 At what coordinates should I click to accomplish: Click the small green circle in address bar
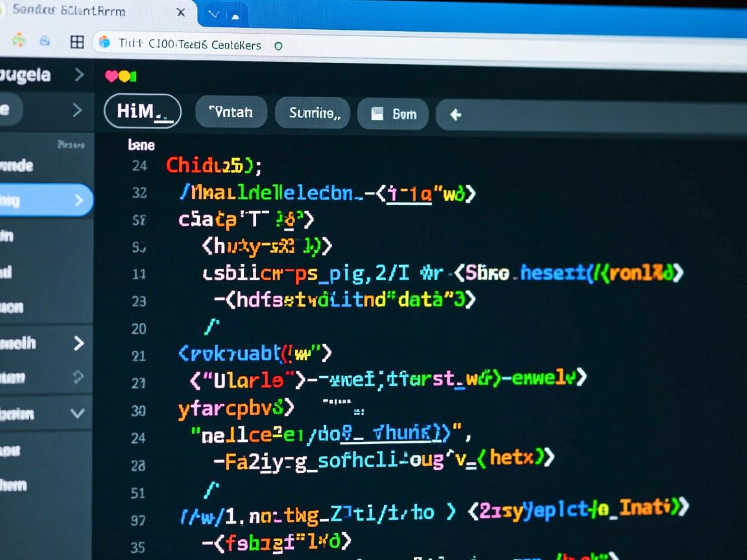279,46
